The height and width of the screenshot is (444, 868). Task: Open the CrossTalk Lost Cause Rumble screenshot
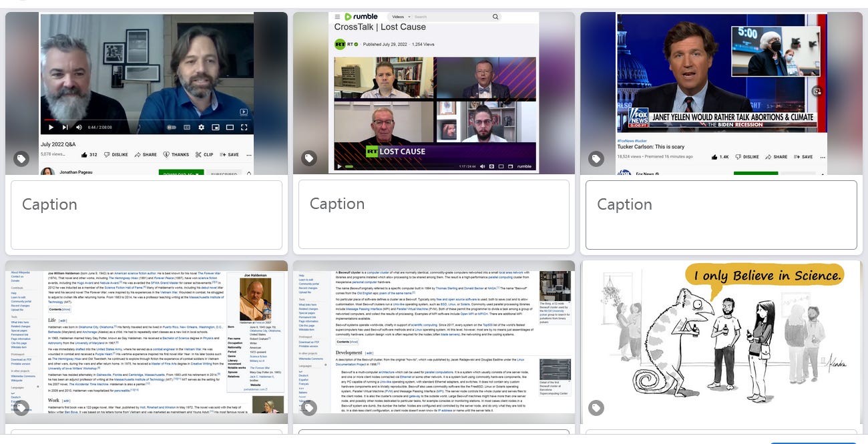pyautogui.click(x=434, y=93)
